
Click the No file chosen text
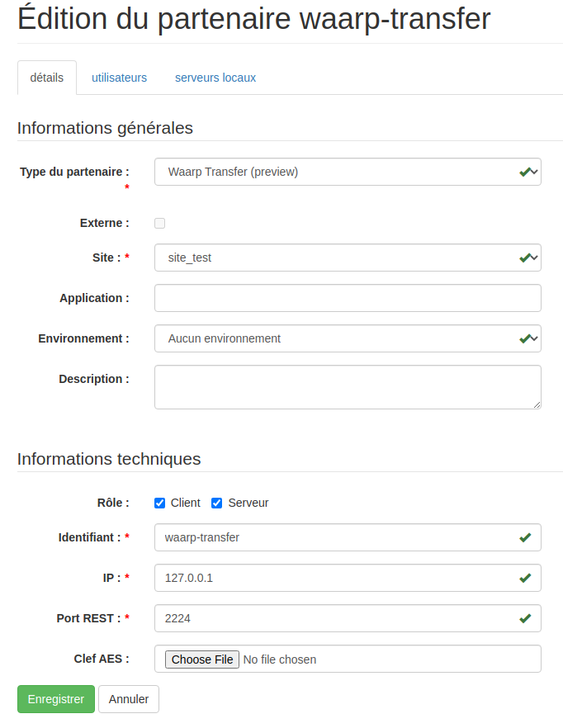[x=280, y=659]
